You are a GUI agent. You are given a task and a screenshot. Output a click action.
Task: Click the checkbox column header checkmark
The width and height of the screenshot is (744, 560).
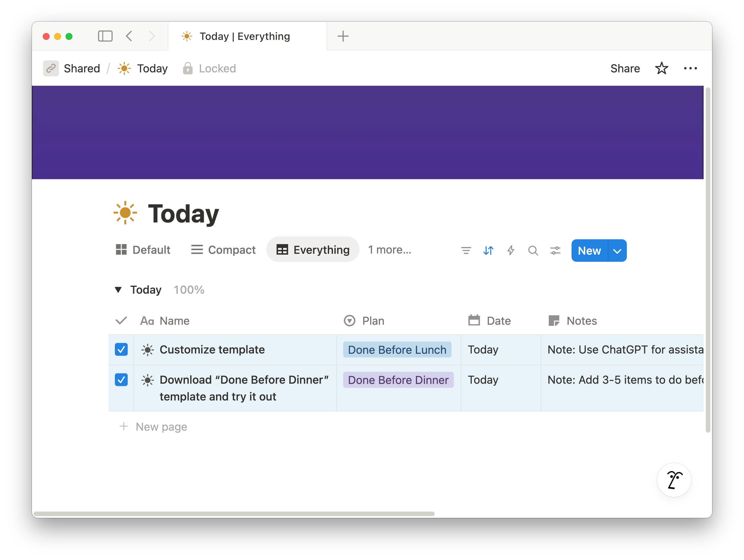tap(121, 321)
